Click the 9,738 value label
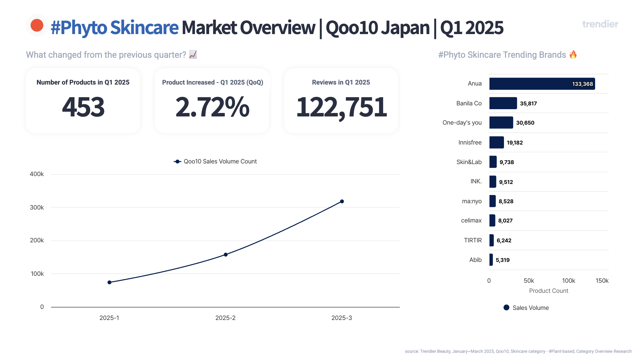 coord(507,162)
